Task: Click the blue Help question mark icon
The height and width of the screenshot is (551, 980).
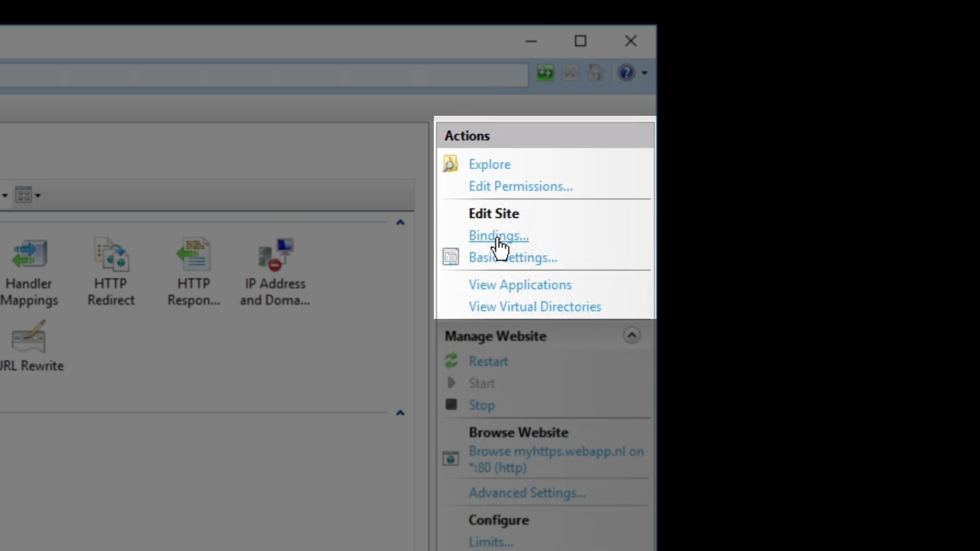Action: point(626,73)
